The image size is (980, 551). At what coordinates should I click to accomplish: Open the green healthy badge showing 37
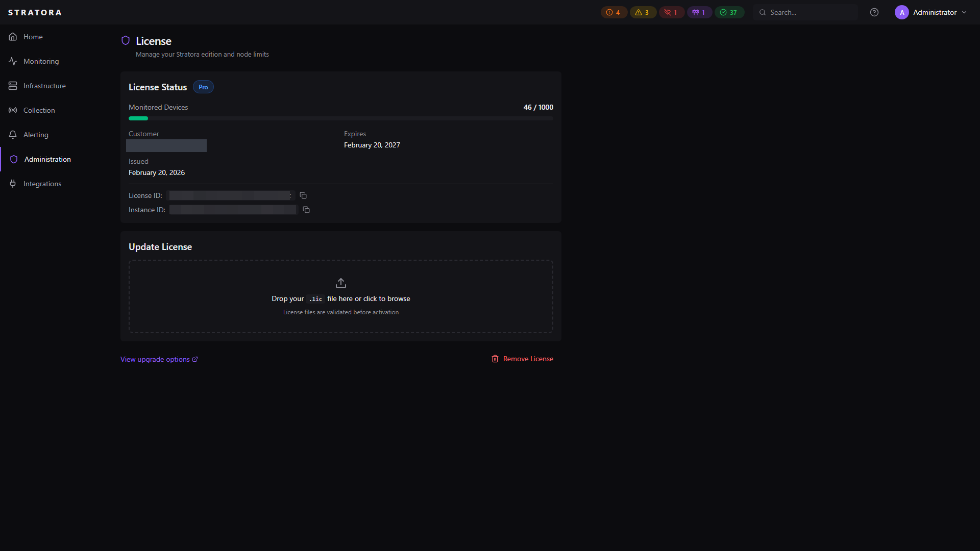pos(729,12)
